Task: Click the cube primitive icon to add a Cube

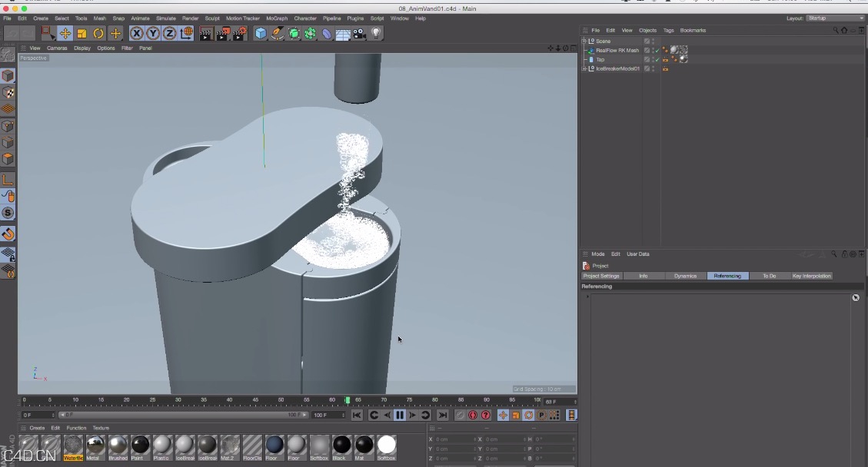Action: tap(260, 33)
